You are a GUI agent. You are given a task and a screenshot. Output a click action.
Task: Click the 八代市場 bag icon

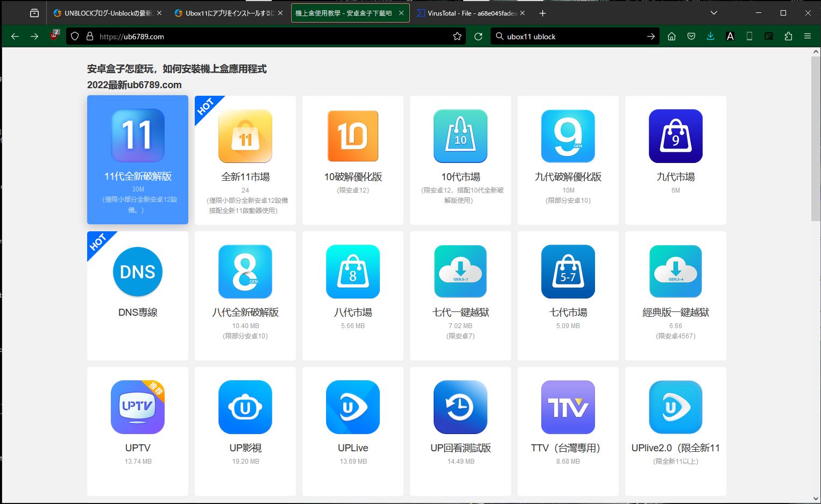click(x=353, y=272)
